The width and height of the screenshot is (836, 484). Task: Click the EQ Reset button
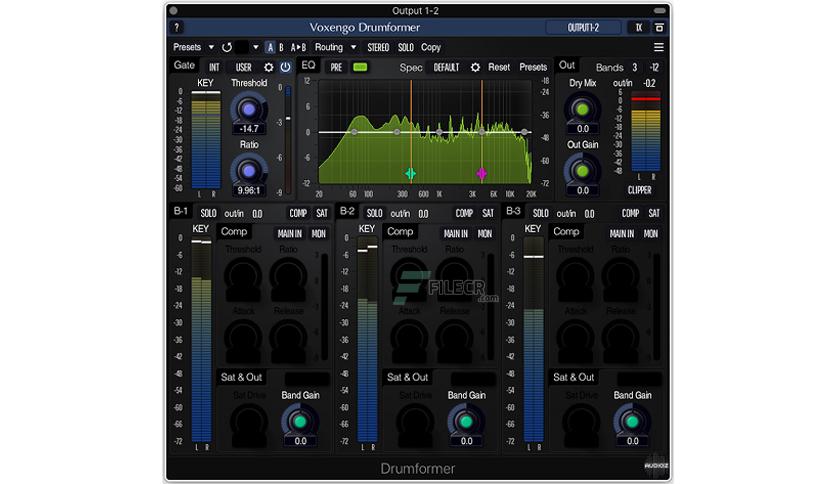point(499,68)
